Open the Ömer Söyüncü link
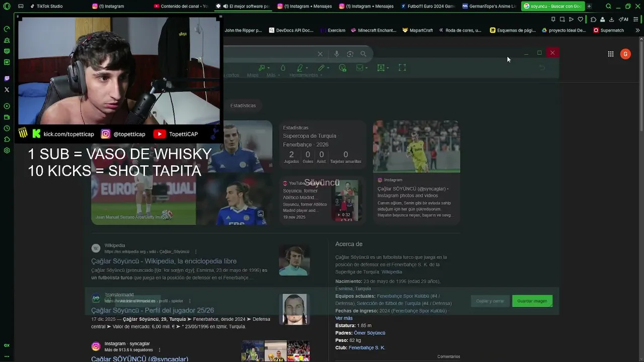This screenshot has width=644, height=362. (x=369, y=333)
